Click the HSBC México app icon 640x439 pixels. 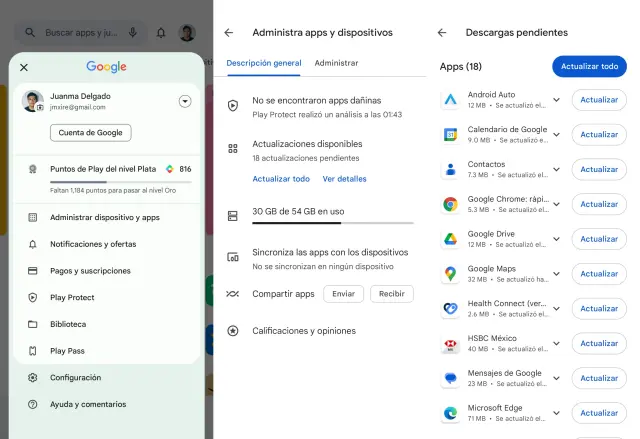[450, 343]
